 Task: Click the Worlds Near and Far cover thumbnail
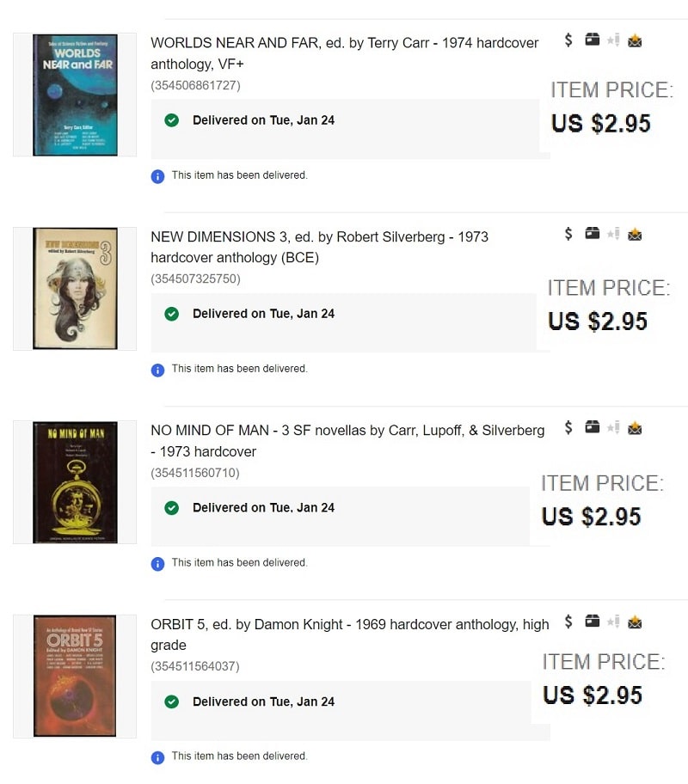pos(75,95)
